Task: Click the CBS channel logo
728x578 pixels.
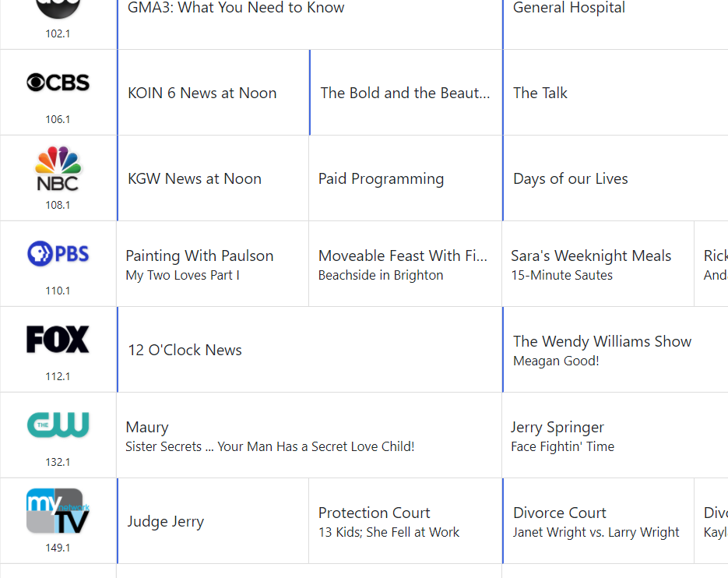Action: [58, 83]
